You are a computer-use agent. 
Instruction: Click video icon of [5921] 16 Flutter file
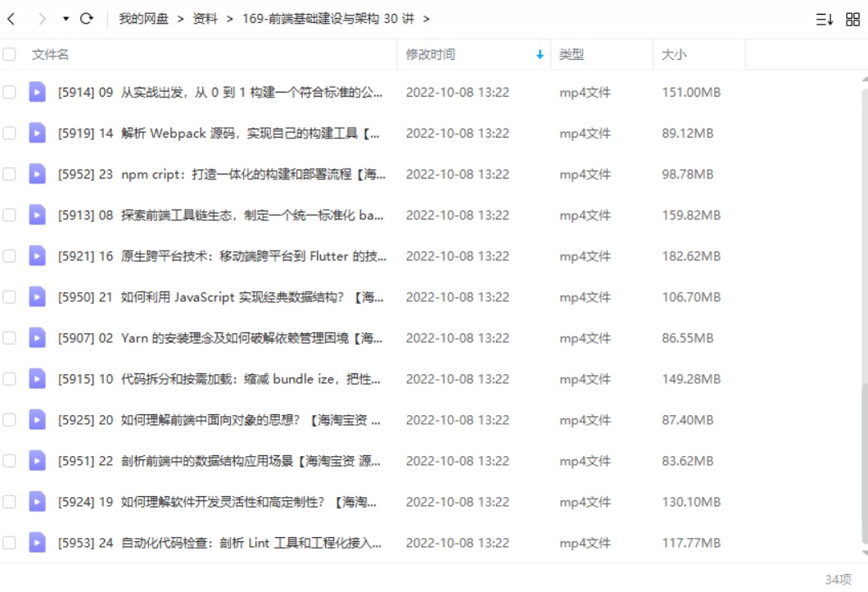pos(37,255)
